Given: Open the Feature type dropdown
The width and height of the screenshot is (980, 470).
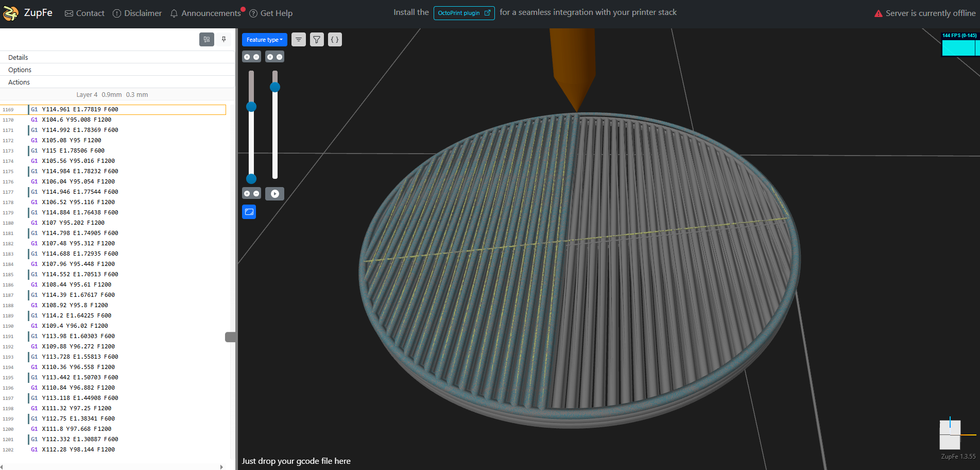Looking at the screenshot, I should (265, 40).
